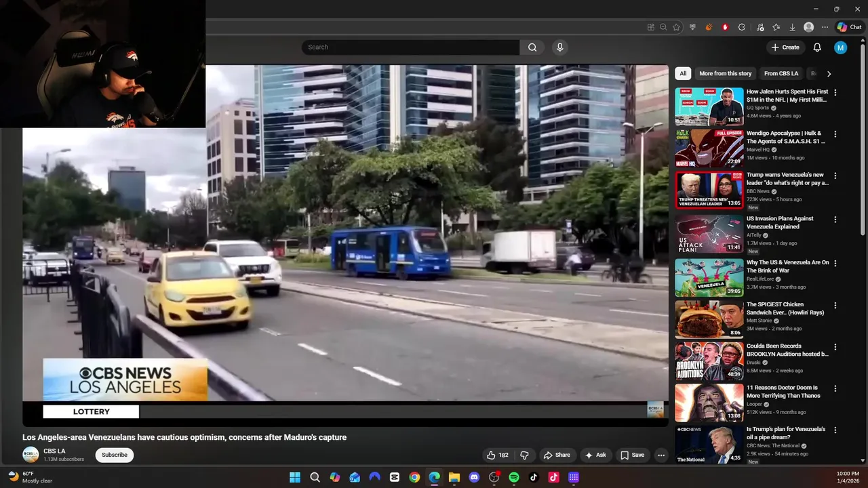Image resolution: width=868 pixels, height=488 pixels.
Task: Add page to favorites star icon
Action: pos(676,27)
